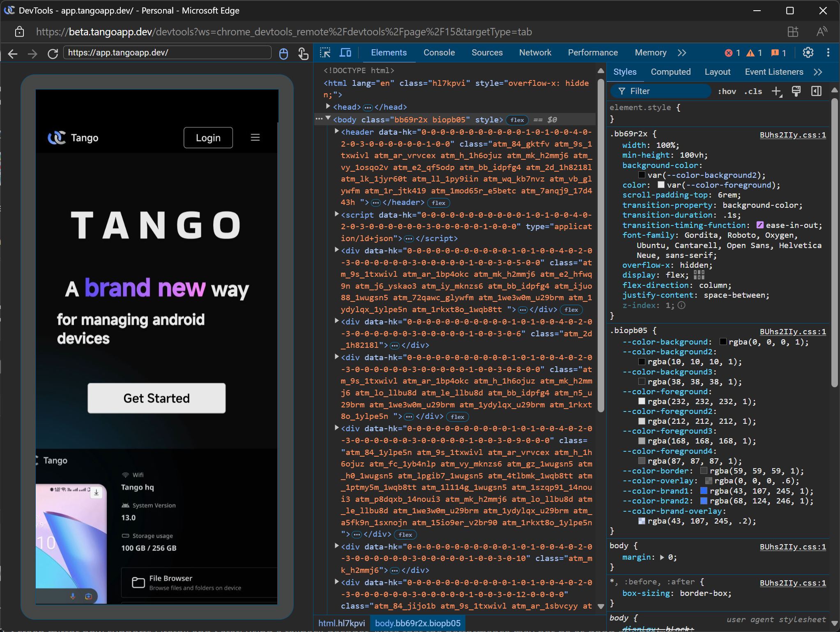Viewport: 840px width, 632px height.
Task: Toggle the :hov element state button
Action: pos(727,91)
